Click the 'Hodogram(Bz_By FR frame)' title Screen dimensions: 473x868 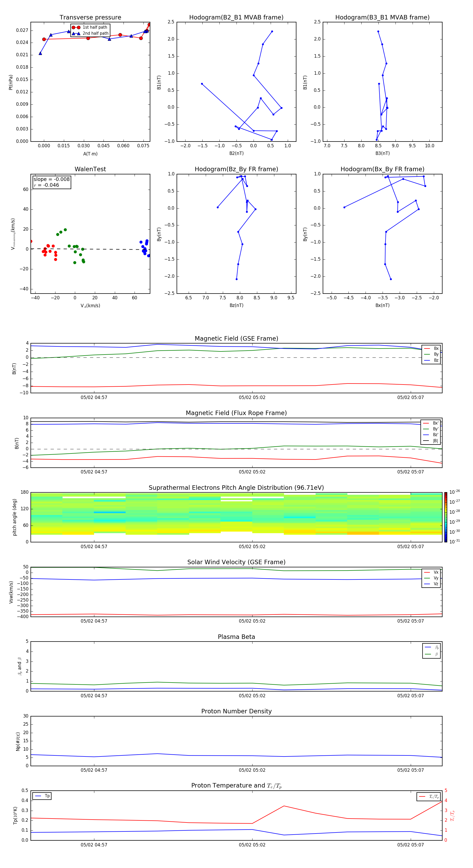point(236,169)
